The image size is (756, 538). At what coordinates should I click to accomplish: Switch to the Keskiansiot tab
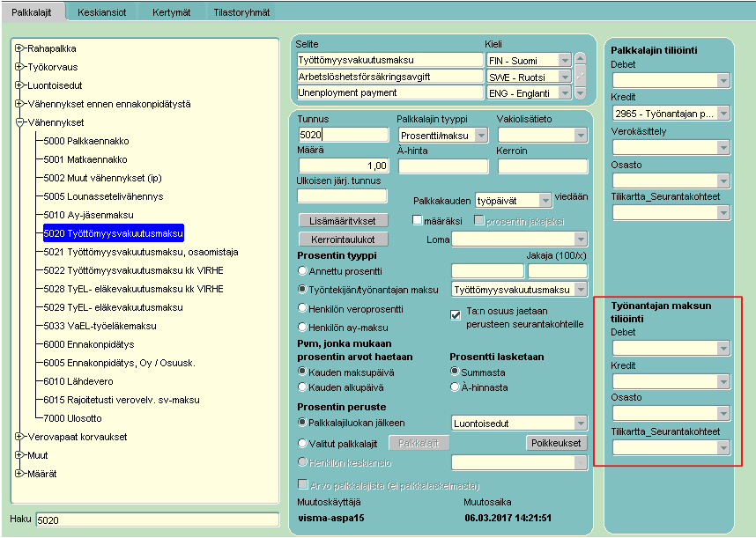pyautogui.click(x=101, y=12)
